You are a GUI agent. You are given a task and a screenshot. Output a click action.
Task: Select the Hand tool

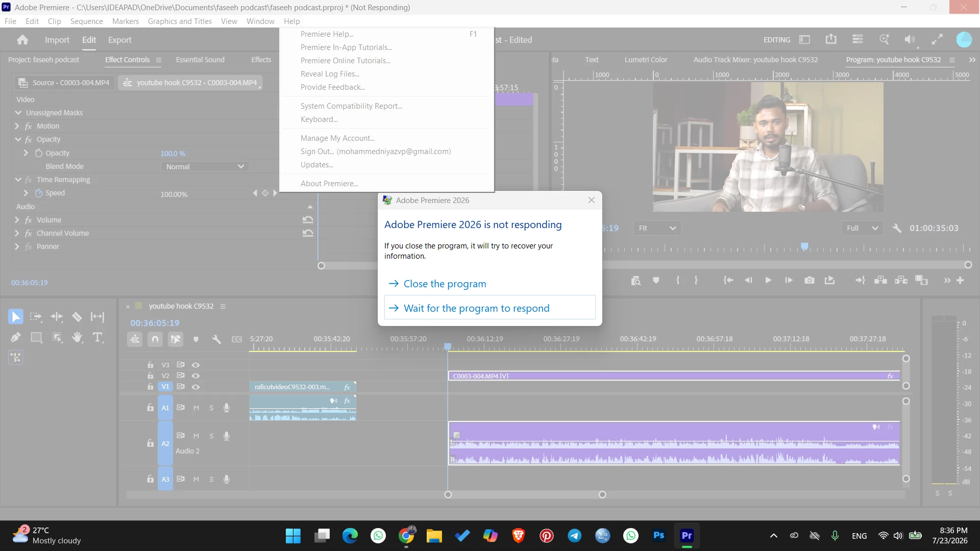tap(77, 337)
